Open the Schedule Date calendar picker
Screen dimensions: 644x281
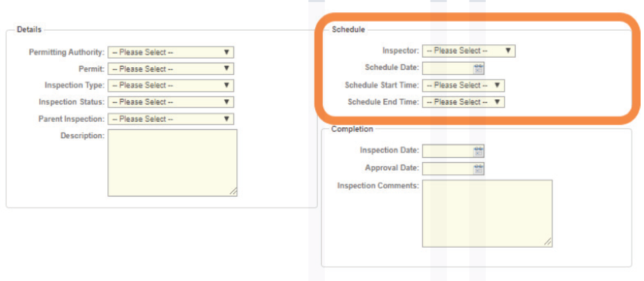tap(478, 68)
